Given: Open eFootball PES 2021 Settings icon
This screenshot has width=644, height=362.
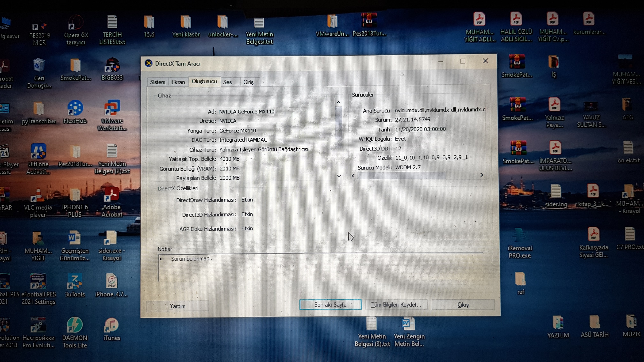Looking at the screenshot, I should point(38,289).
